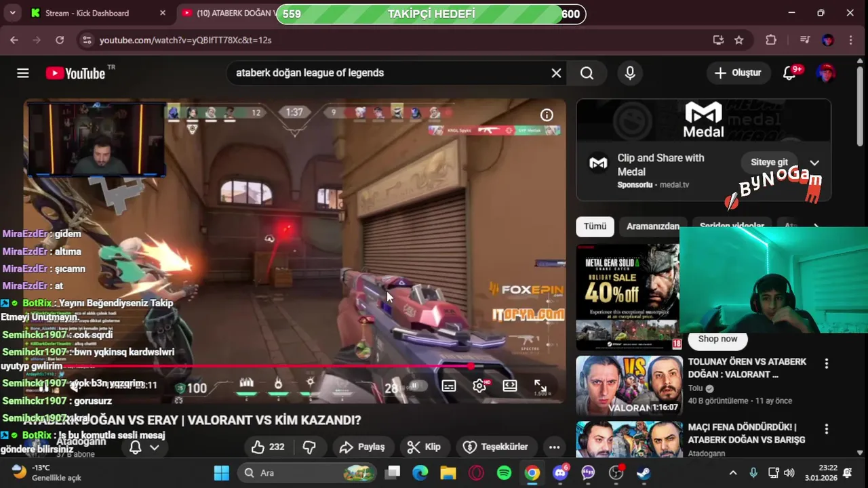Open Opera GX from taskbar
The width and height of the screenshot is (868, 488).
476,472
